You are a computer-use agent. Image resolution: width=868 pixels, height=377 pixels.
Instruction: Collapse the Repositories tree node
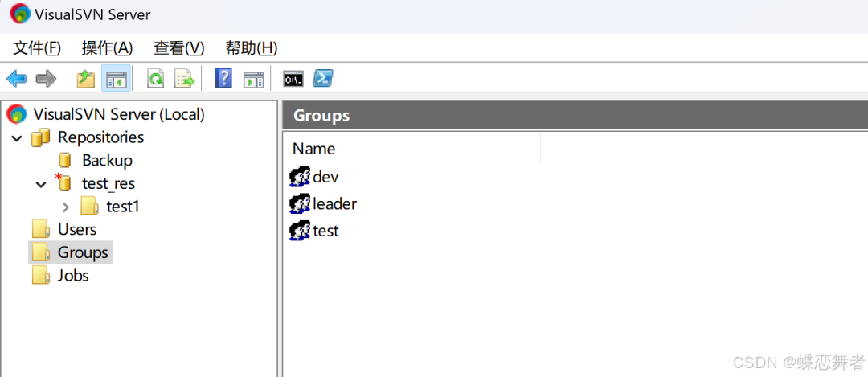pyautogui.click(x=17, y=137)
